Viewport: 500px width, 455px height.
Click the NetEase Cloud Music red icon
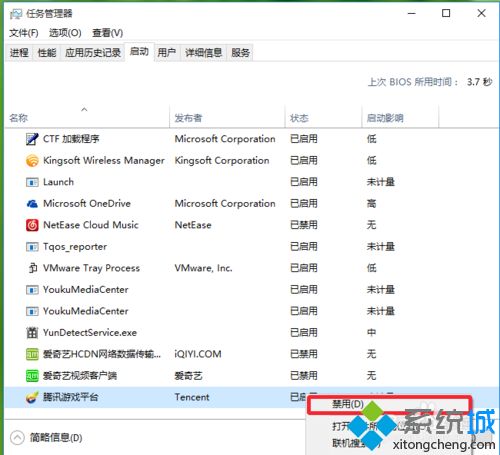[x=32, y=225]
